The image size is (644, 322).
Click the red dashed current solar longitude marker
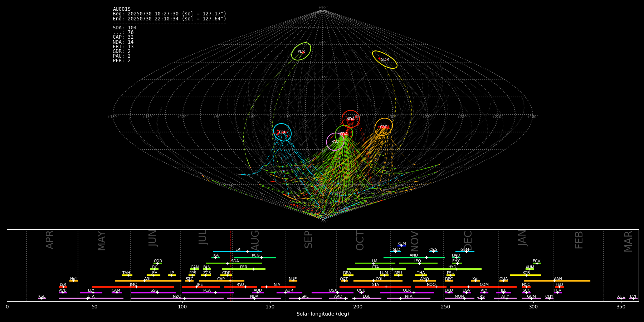[230, 265]
